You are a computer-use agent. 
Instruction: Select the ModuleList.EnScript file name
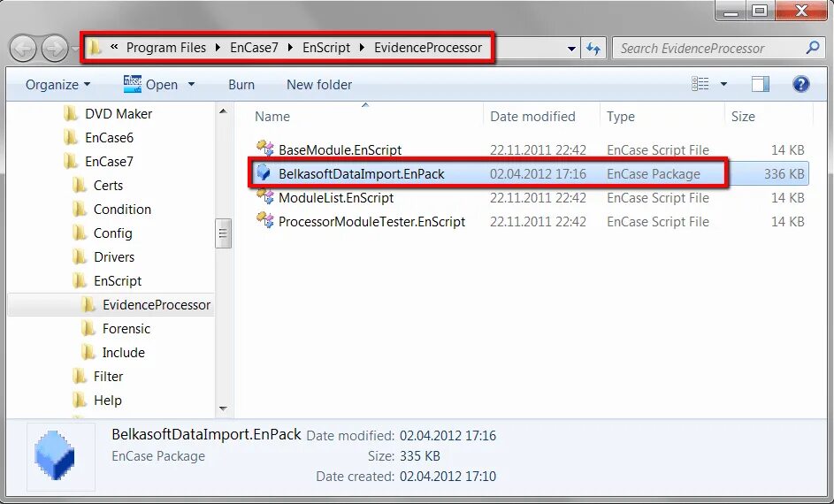[335, 198]
